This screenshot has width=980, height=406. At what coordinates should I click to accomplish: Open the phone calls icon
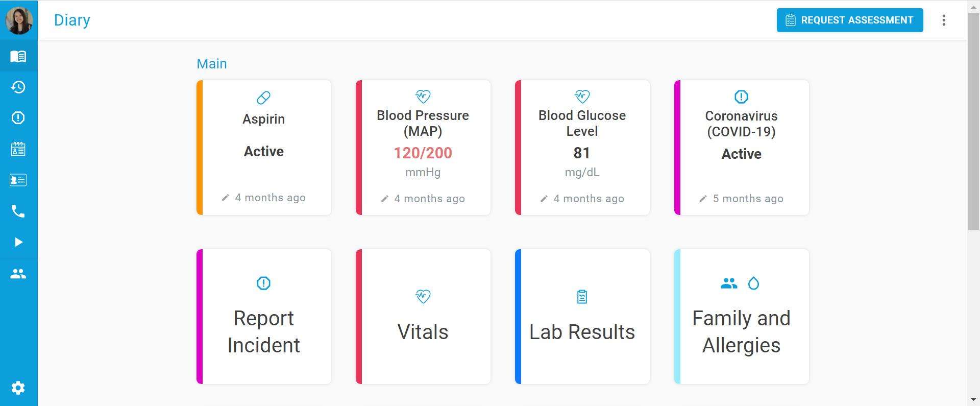point(18,211)
